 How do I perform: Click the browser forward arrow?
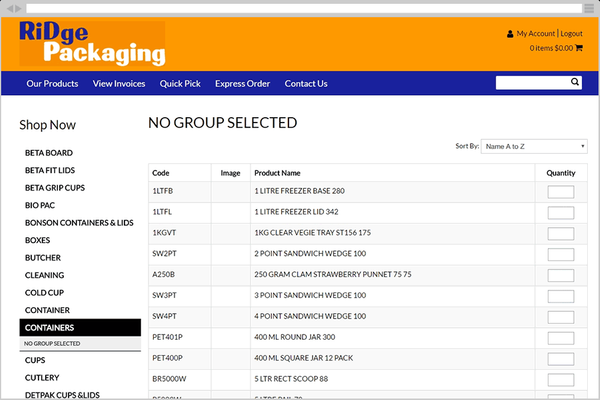(18, 8)
